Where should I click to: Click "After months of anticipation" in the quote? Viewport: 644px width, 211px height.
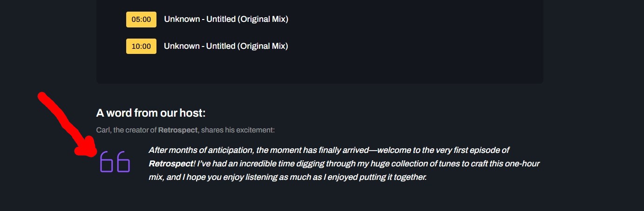[201, 150]
